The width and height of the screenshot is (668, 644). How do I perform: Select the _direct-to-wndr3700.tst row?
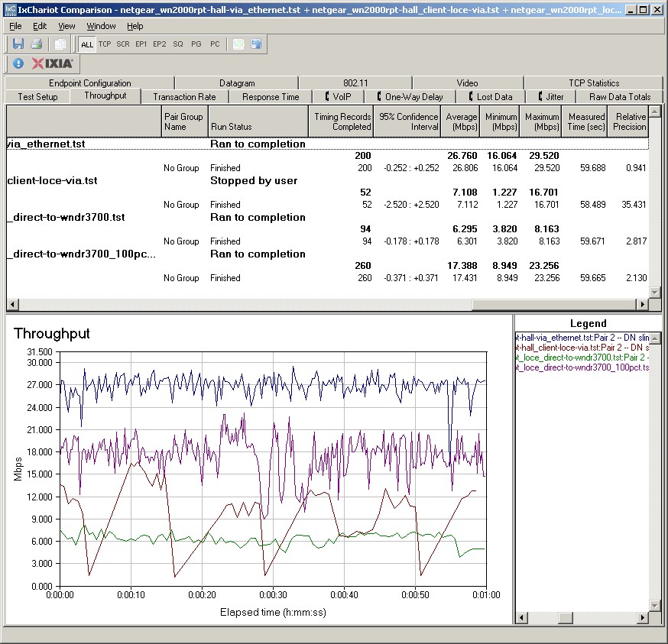(328, 217)
